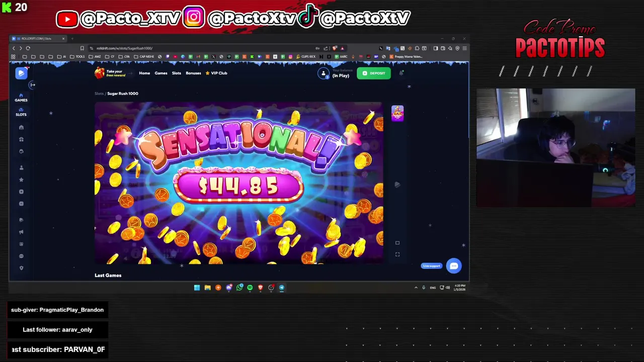Image resolution: width=644 pixels, height=362 pixels.
Task: Open the CF bookmarks folder
Action: [x=110, y=57]
